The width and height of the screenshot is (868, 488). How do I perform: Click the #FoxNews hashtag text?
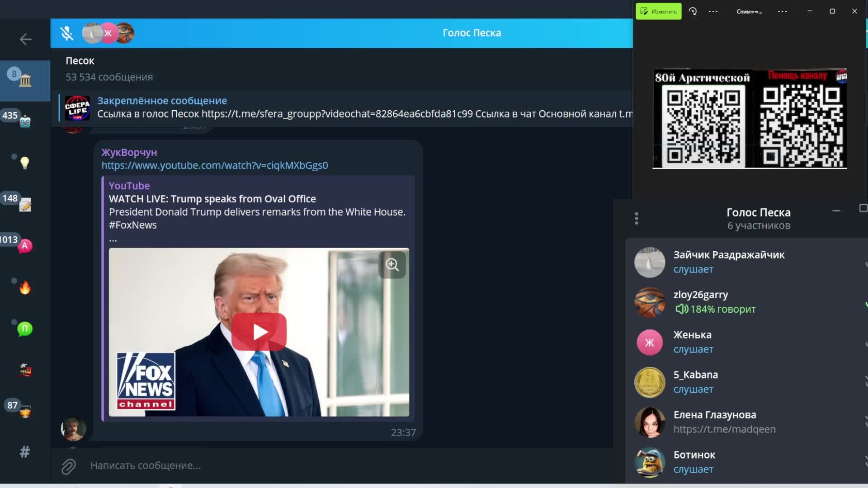[133, 225]
